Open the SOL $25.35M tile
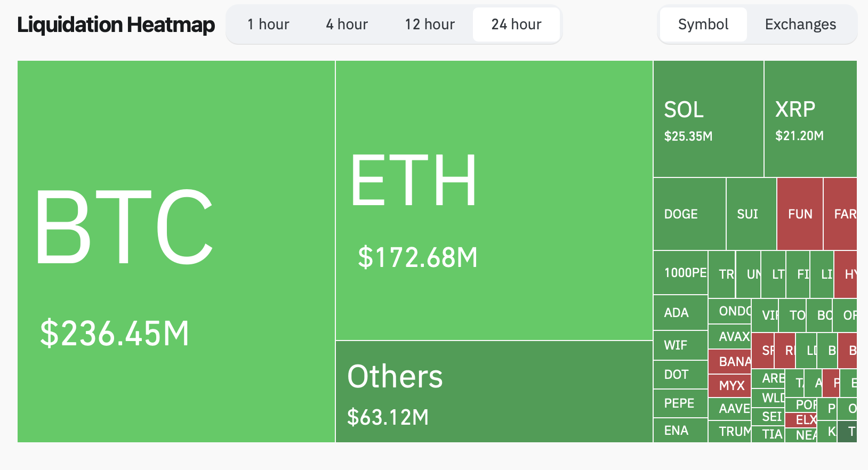 [709, 119]
